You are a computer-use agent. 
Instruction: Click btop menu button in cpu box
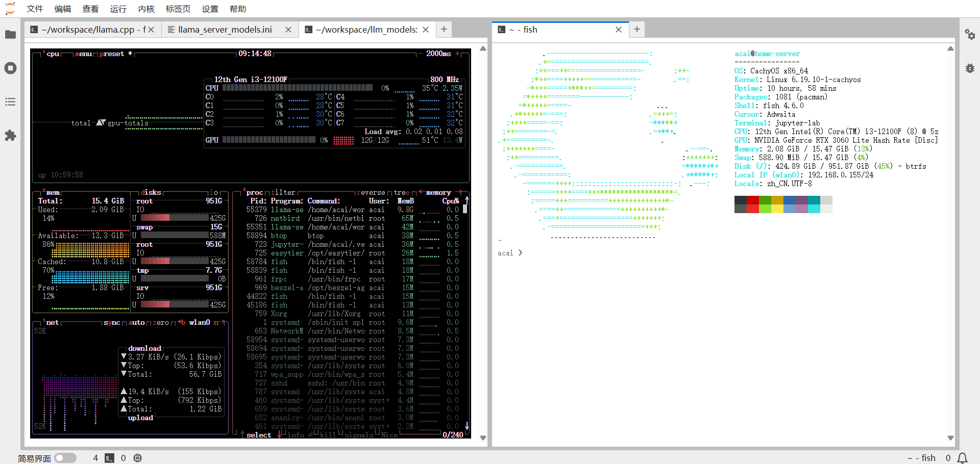click(83, 54)
